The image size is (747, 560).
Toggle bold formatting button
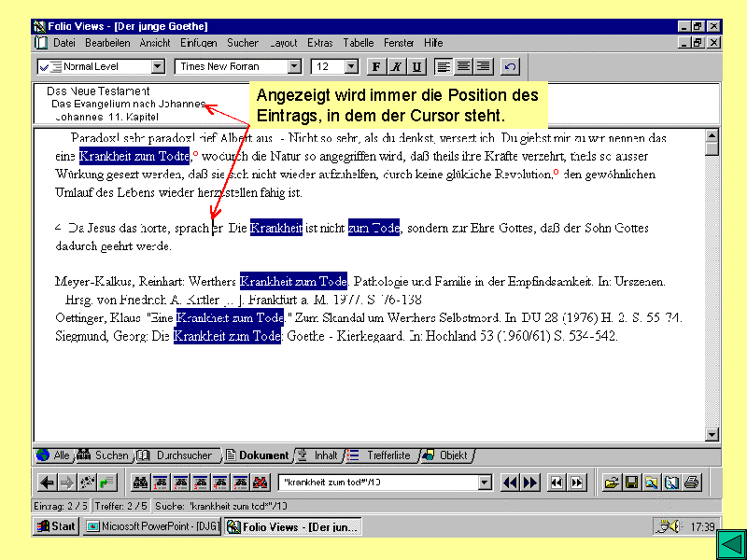pyautogui.click(x=376, y=66)
